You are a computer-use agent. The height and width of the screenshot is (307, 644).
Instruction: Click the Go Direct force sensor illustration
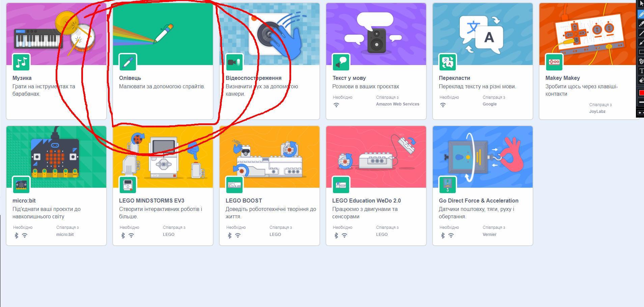click(483, 157)
